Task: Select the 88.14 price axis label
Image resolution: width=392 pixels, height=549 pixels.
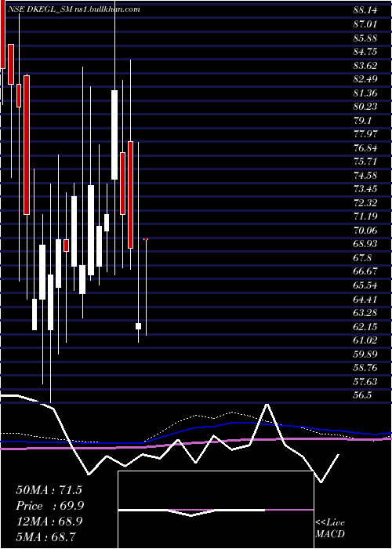Action: point(365,10)
